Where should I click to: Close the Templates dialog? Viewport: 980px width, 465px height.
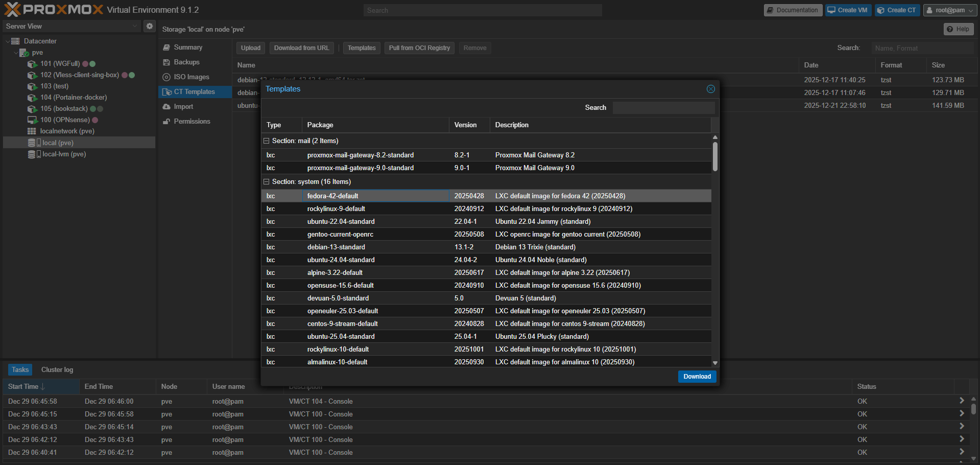pyautogui.click(x=710, y=89)
